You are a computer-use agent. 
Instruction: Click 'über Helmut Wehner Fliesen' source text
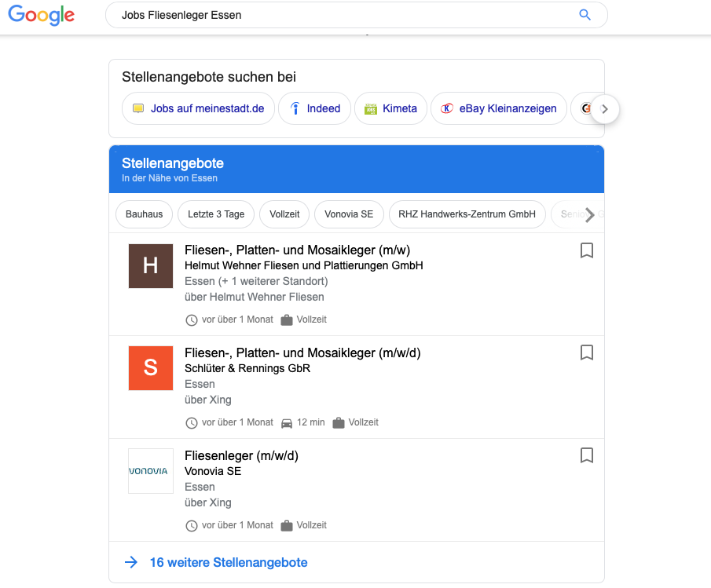(255, 298)
